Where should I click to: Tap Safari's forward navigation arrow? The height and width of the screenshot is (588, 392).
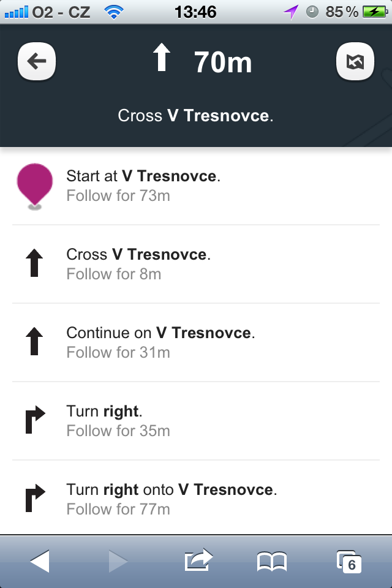(117, 561)
